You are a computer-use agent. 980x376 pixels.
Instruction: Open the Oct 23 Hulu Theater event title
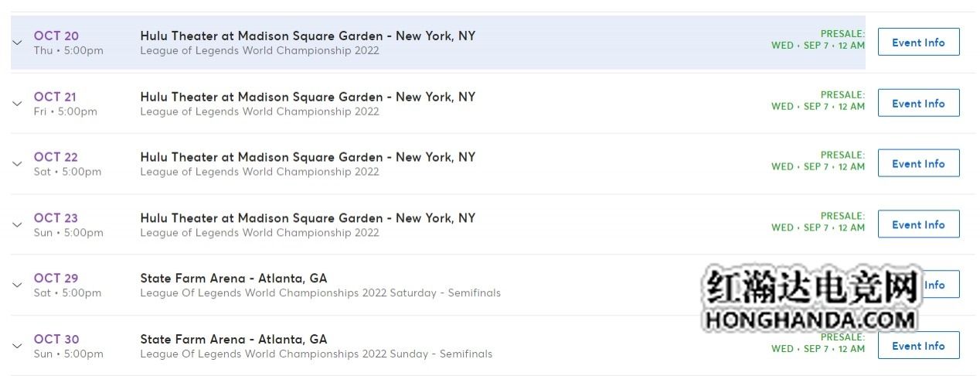pos(308,218)
